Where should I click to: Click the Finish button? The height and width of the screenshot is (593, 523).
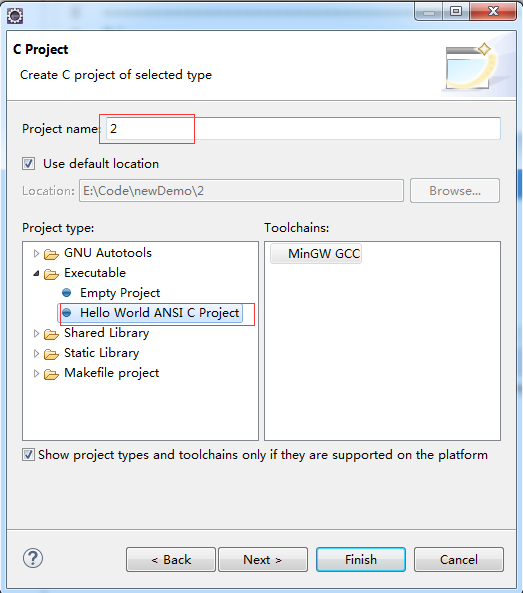click(x=361, y=559)
